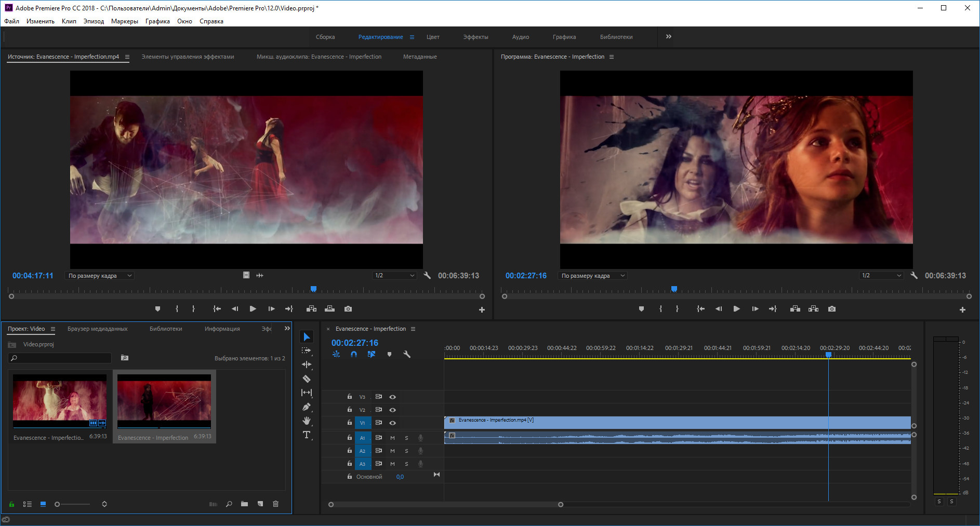Select the Pen tool
The height and width of the screenshot is (526, 980).
click(307, 407)
